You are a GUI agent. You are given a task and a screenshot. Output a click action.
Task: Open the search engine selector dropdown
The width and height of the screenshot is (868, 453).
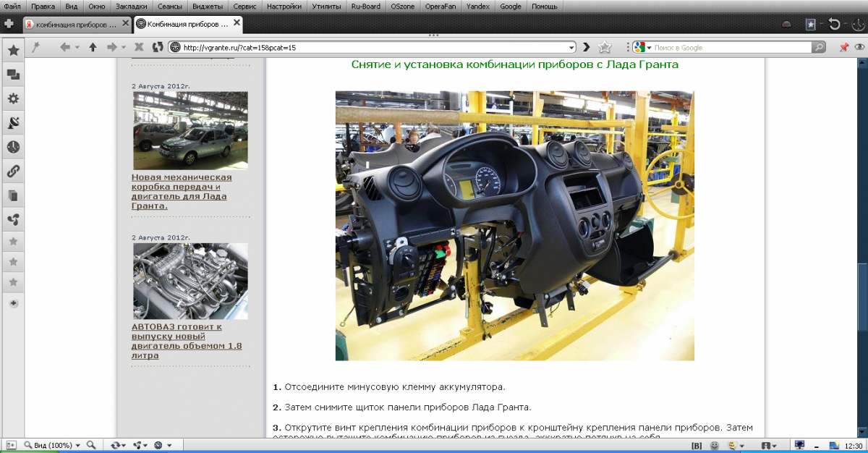click(649, 48)
